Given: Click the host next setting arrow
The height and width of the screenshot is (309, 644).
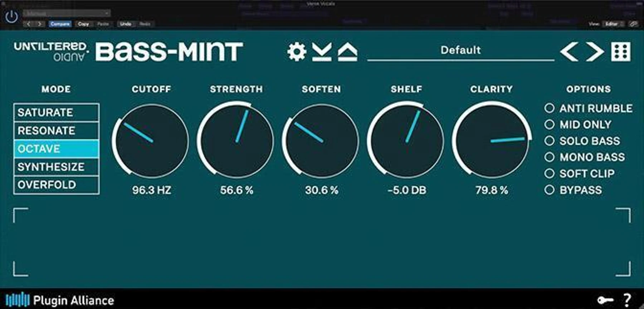Looking at the screenshot, I should [40, 24].
